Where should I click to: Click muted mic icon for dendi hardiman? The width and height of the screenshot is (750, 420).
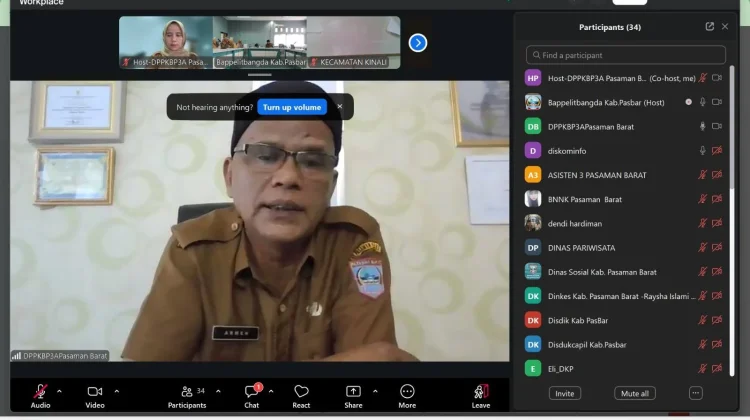(702, 223)
